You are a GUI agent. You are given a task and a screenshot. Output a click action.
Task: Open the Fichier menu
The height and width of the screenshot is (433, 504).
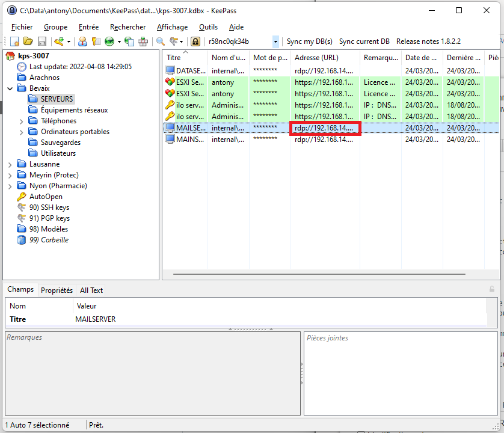tap(22, 27)
